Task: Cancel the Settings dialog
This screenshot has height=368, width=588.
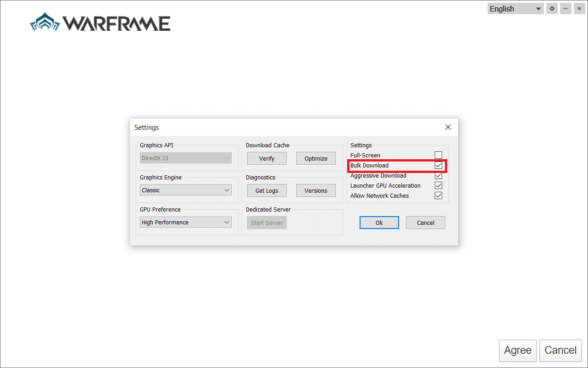Action: pyautogui.click(x=426, y=223)
